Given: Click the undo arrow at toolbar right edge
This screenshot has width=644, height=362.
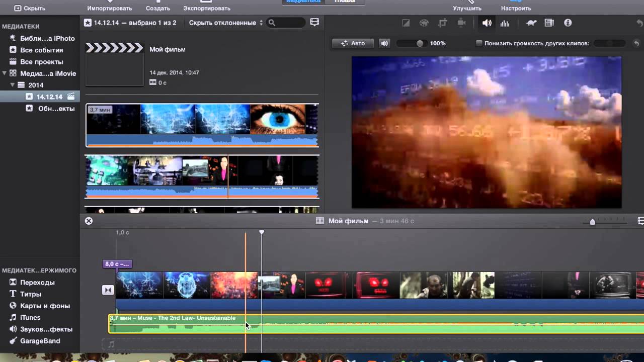Looking at the screenshot, I should (639, 23).
